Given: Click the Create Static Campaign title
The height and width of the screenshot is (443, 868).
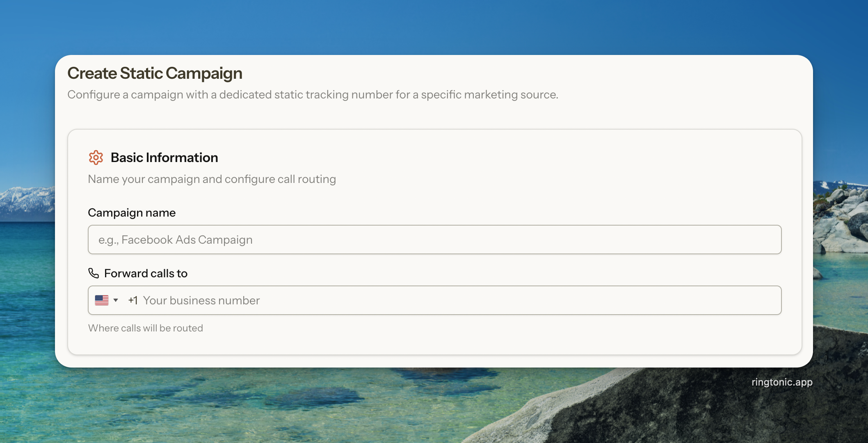Looking at the screenshot, I should coord(155,73).
